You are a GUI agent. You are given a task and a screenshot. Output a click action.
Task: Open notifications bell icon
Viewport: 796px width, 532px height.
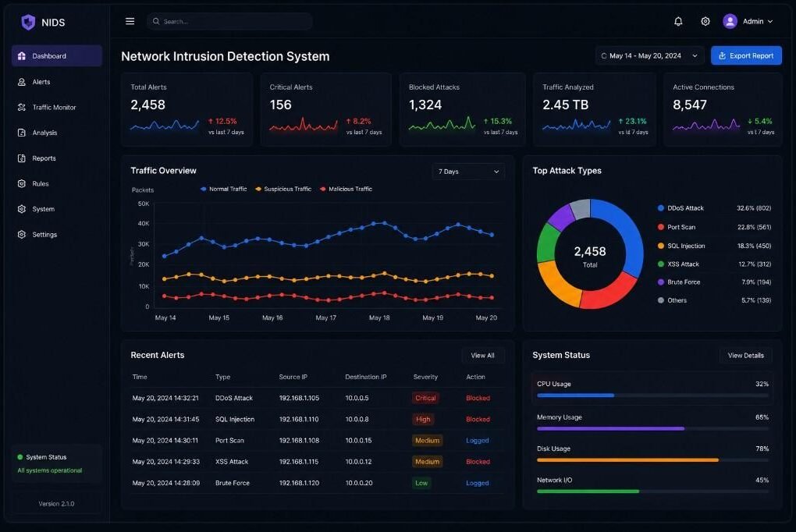678,21
